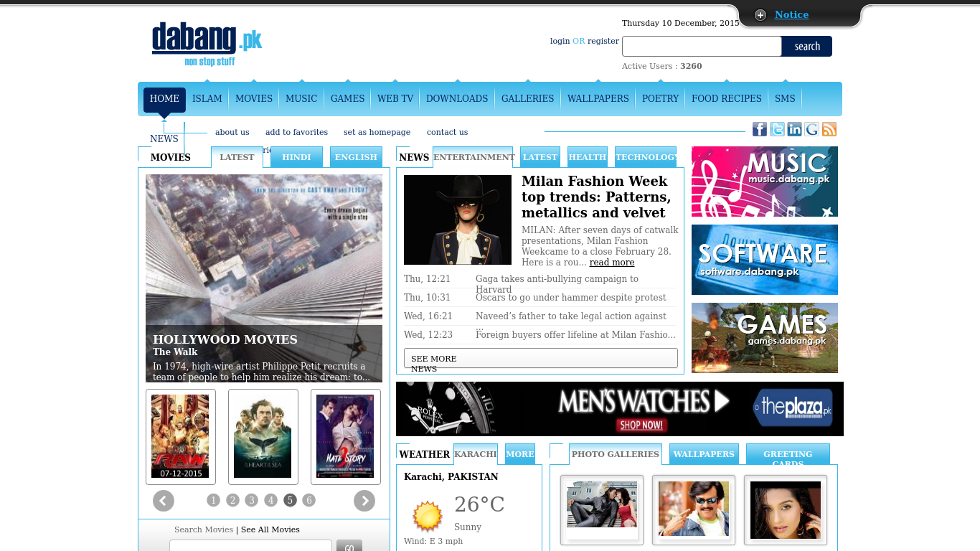Switch to the WALLPAPERS gallery tab
980x551 pixels.
[x=704, y=454]
